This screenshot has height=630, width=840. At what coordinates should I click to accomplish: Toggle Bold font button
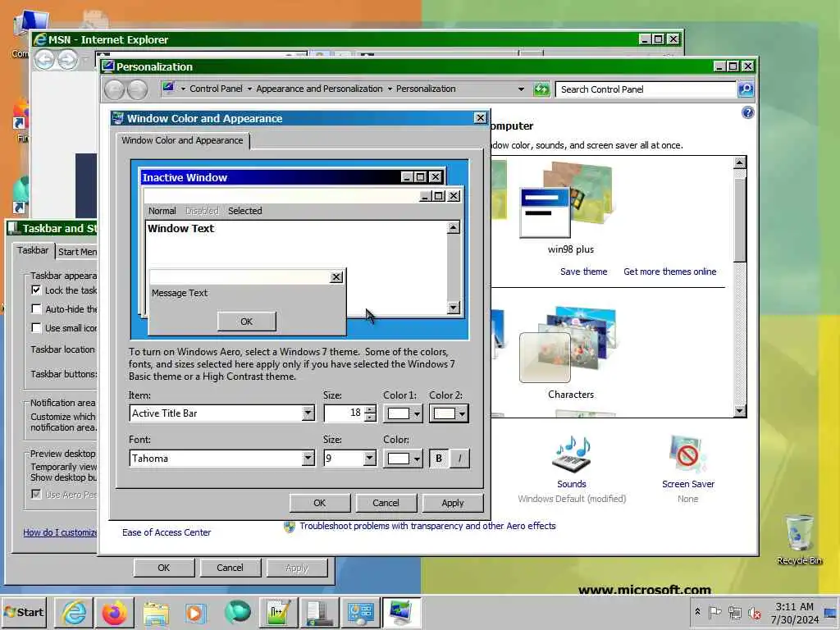tap(439, 459)
